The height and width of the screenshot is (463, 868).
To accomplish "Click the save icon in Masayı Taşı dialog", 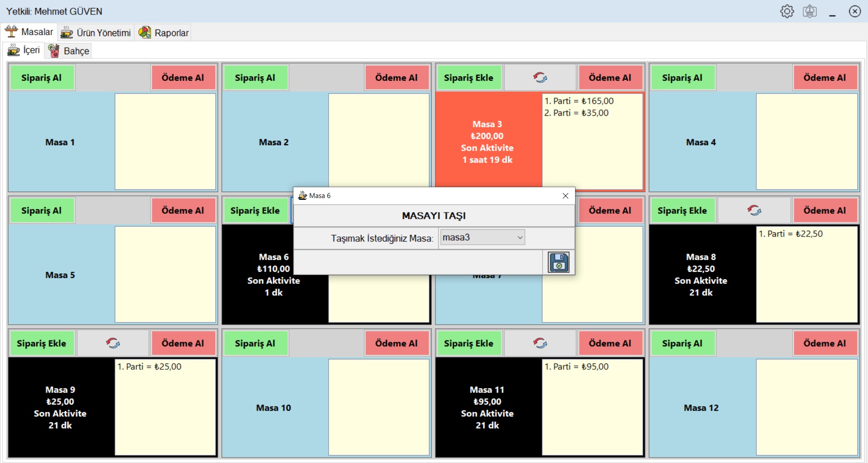I will pyautogui.click(x=558, y=262).
